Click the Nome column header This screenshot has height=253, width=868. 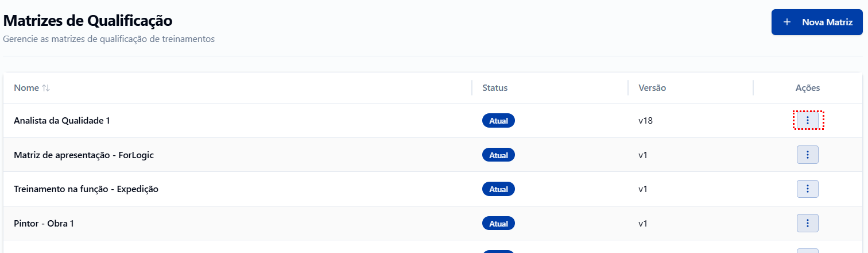26,88
